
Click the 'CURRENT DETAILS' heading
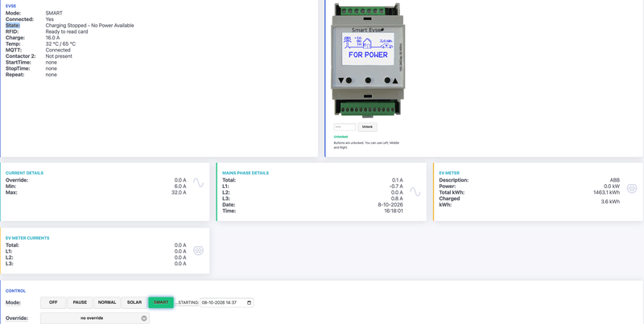(24, 173)
